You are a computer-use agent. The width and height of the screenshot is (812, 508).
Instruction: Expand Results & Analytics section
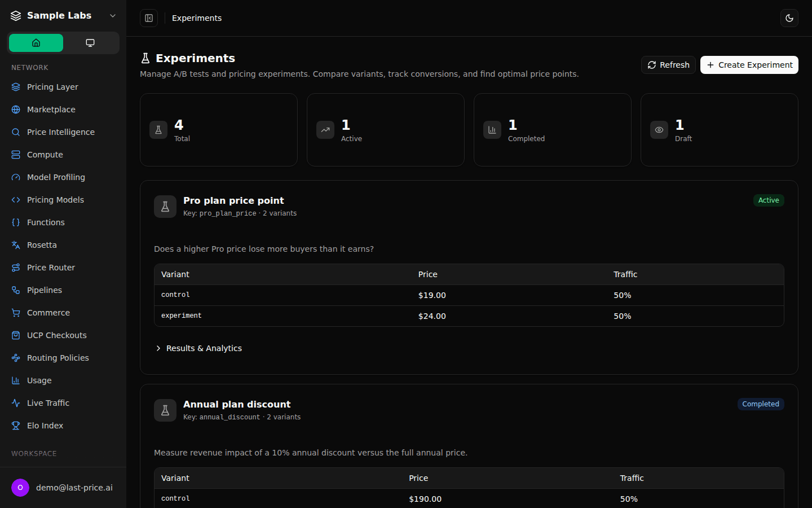click(x=198, y=348)
